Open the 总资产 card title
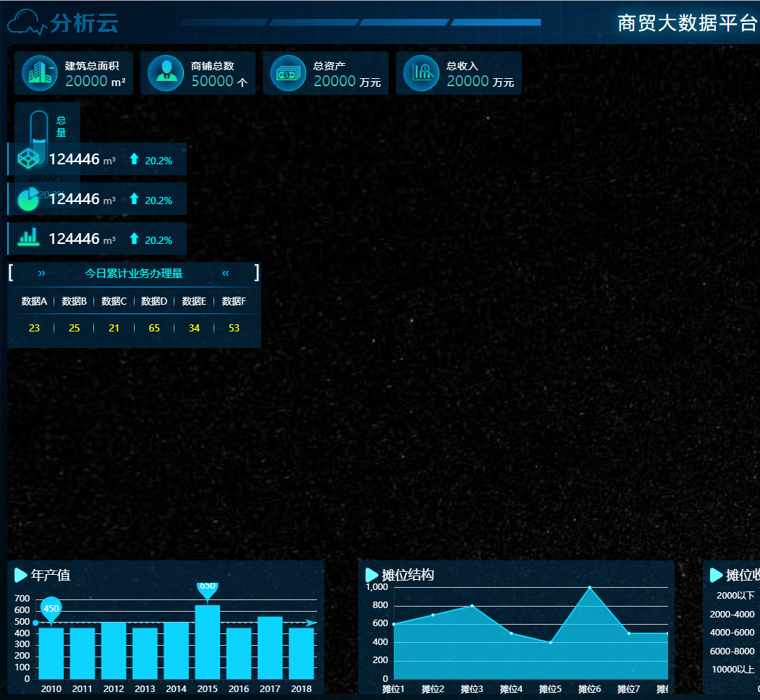Image resolution: width=760 pixels, height=700 pixels. (x=329, y=66)
